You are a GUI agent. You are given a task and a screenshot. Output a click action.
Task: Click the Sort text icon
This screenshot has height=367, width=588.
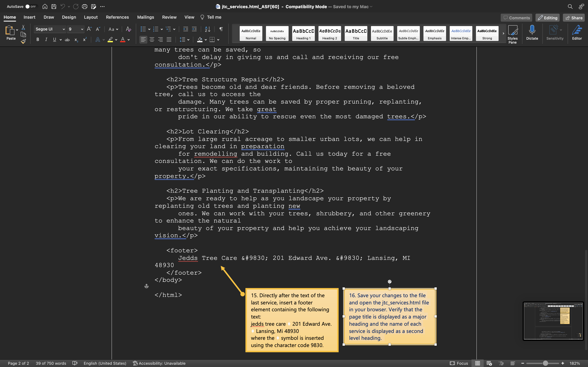tap(208, 29)
